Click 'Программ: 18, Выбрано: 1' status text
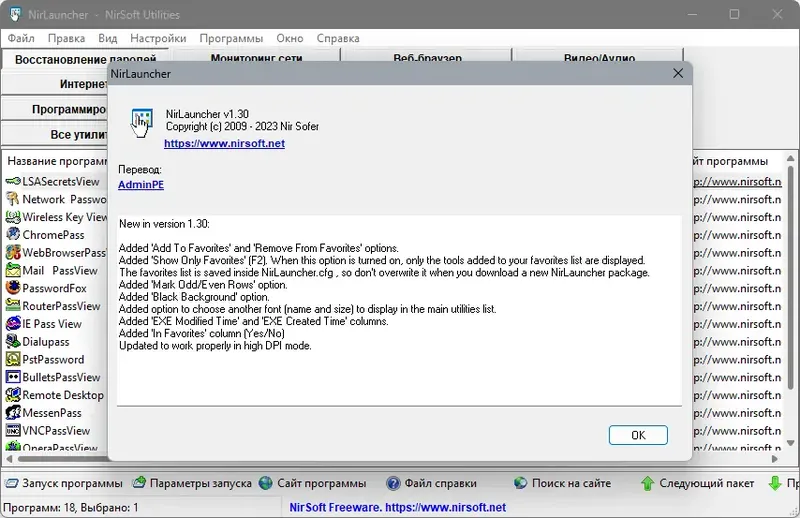Viewport: 800px width, 518px height. click(x=71, y=507)
